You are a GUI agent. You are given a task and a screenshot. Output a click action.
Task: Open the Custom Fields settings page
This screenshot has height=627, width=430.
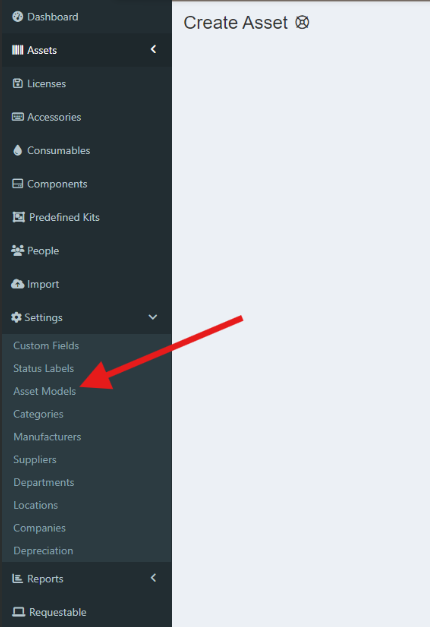pyautogui.click(x=46, y=345)
